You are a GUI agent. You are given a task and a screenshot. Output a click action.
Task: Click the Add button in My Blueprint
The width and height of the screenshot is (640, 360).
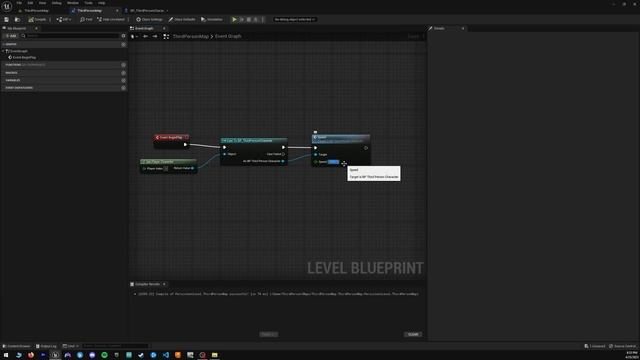click(x=11, y=36)
